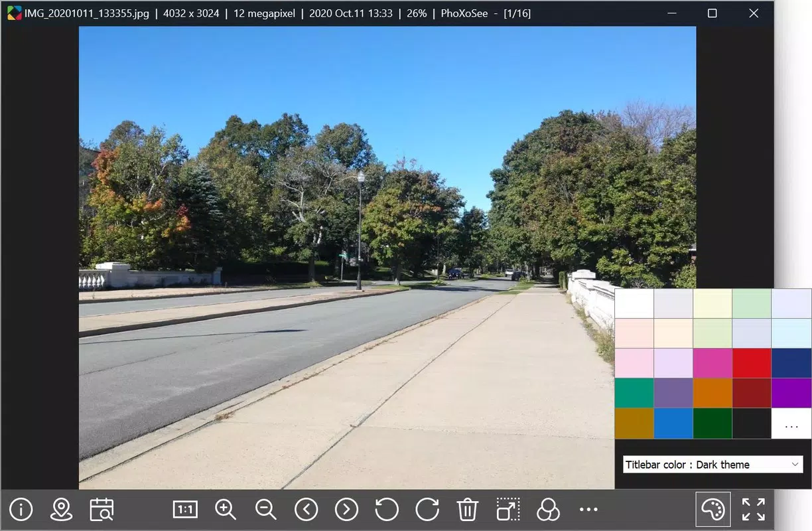Screen dimensions: 812x531
Task: Pick the magenta pink swatch
Action: coord(712,363)
